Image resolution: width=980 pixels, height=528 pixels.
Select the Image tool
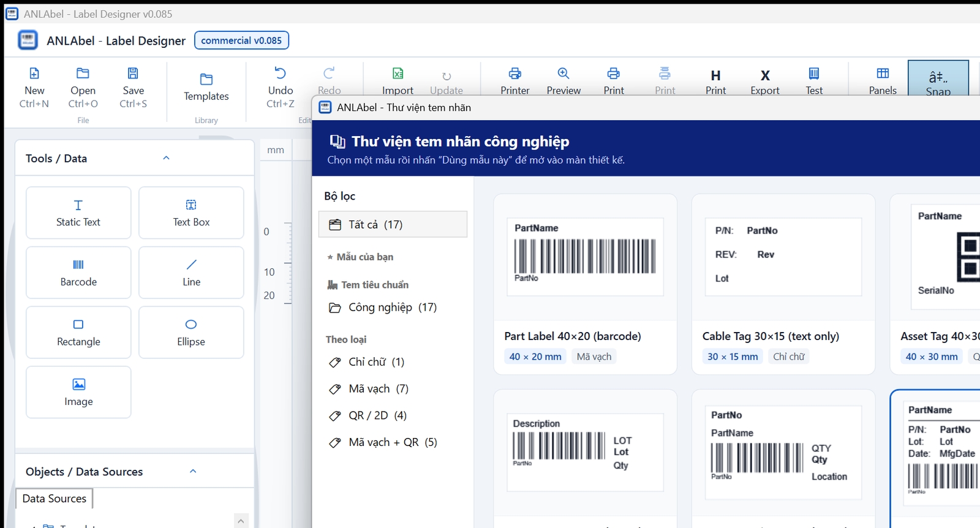pyautogui.click(x=78, y=392)
